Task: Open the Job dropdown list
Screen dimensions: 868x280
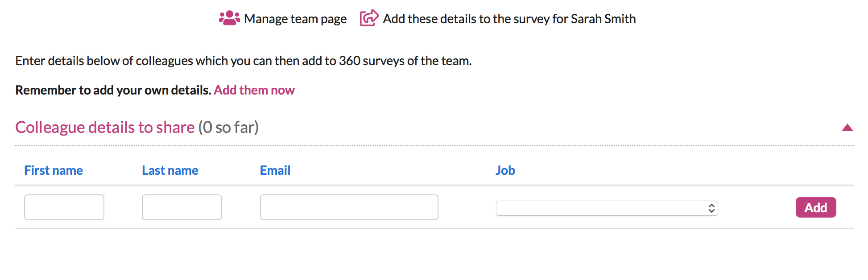Action: click(x=607, y=208)
